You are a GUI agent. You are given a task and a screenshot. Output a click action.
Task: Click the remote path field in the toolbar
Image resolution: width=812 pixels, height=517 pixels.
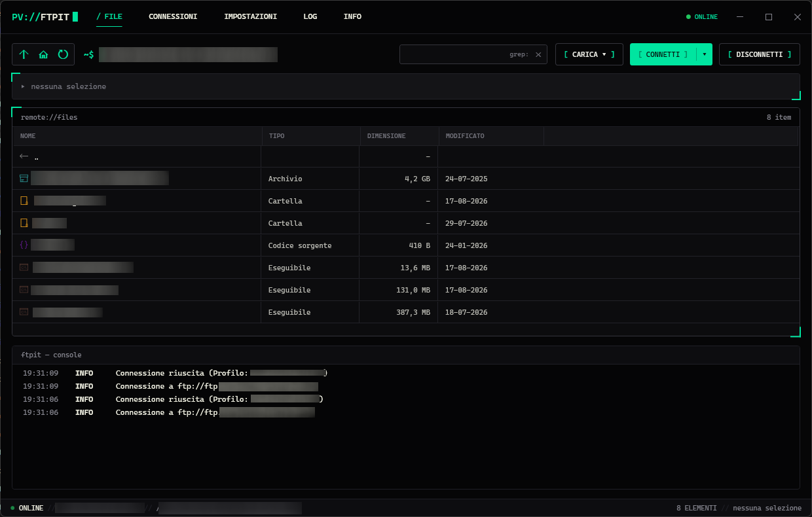[x=189, y=54]
